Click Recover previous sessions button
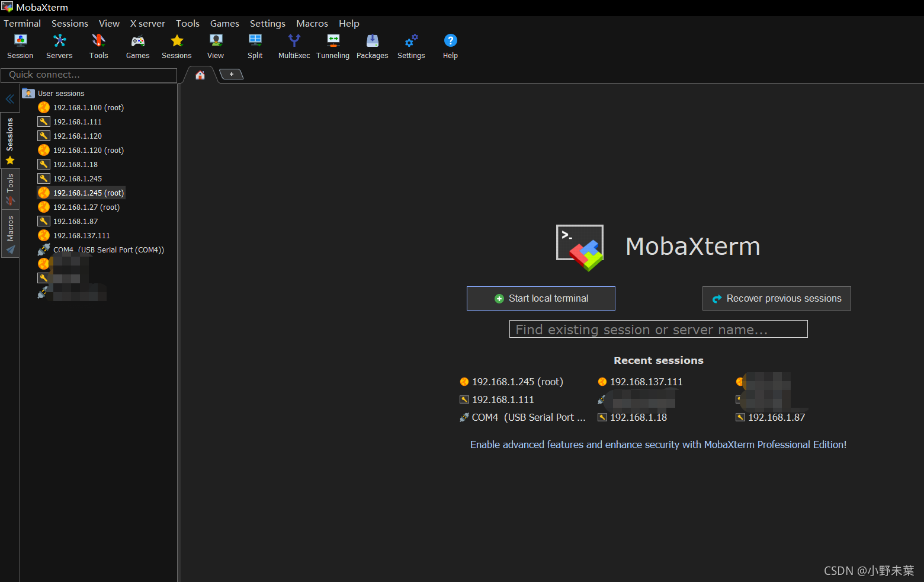This screenshot has height=582, width=924. 777,298
